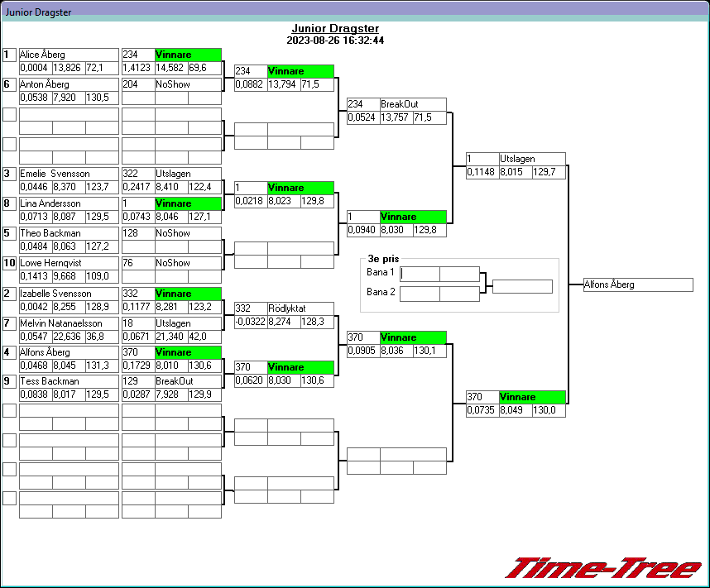
Task: Click the Time-Tree logo
Action: (x=603, y=568)
